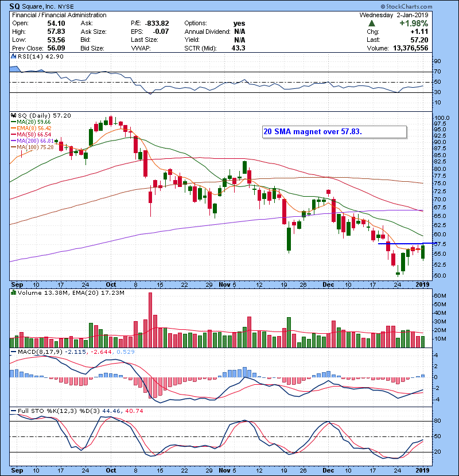Click the 'Dec' label on price chart axis
The width and height of the screenshot is (459, 476).
pyautogui.click(x=328, y=285)
